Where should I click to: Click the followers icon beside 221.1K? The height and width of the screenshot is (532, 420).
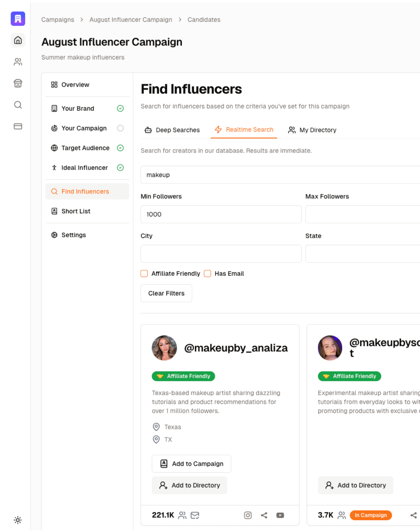[x=182, y=515]
